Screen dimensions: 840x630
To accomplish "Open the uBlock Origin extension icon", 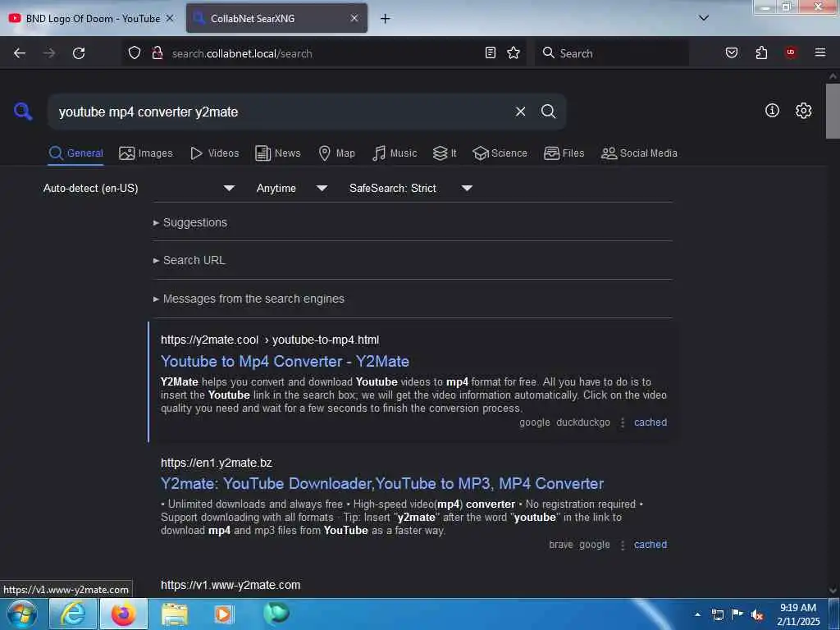I will point(791,52).
